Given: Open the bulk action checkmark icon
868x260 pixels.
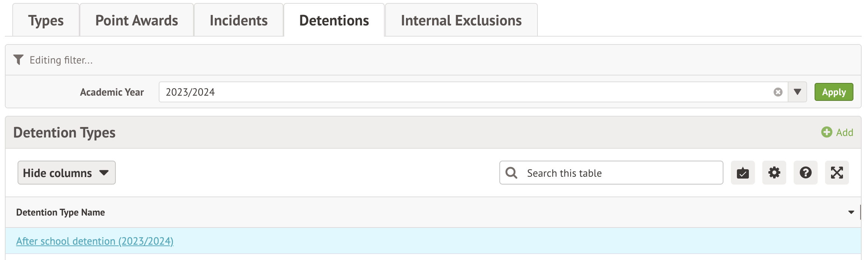Looking at the screenshot, I should coord(743,173).
